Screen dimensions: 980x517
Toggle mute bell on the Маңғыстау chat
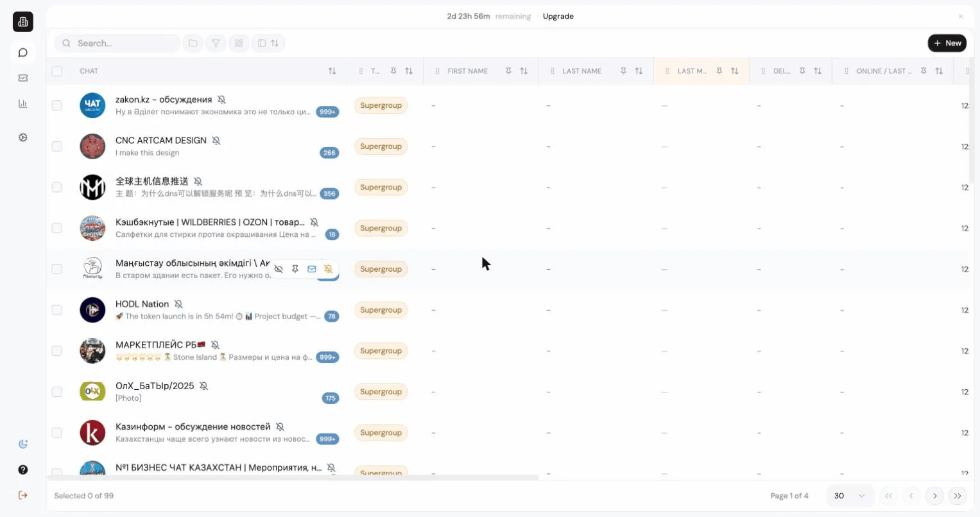[x=328, y=269]
